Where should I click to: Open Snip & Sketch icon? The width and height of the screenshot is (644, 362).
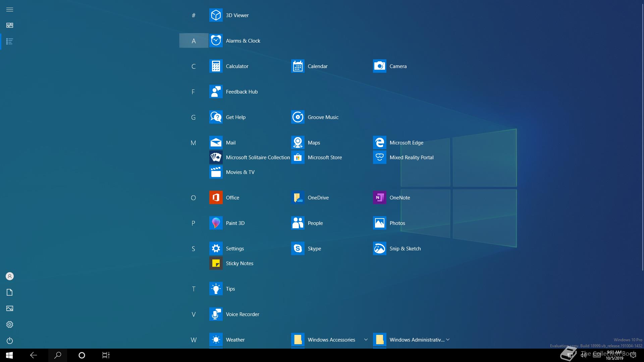pyautogui.click(x=379, y=248)
